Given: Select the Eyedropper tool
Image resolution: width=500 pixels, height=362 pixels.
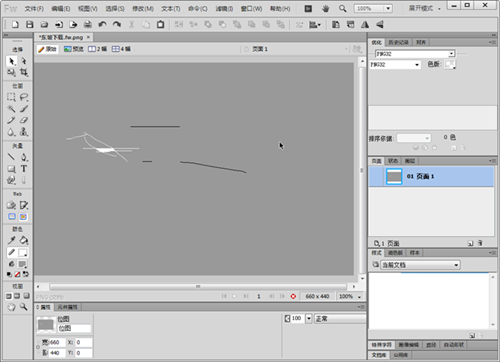Looking at the screenshot, I should click(x=11, y=240).
